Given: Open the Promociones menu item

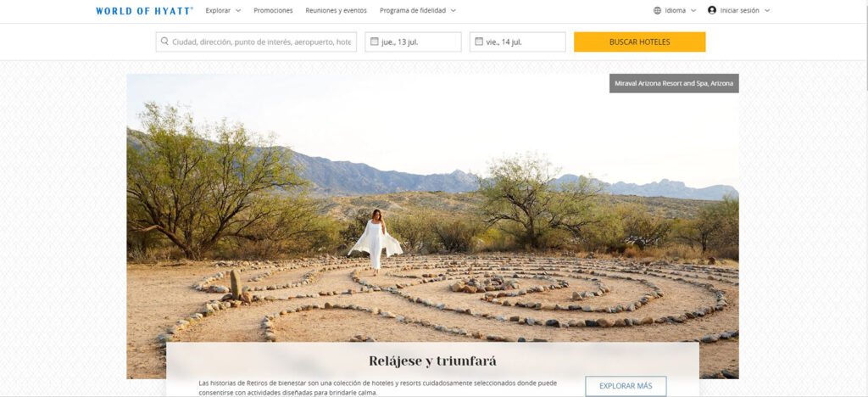Looking at the screenshot, I should 273,10.
